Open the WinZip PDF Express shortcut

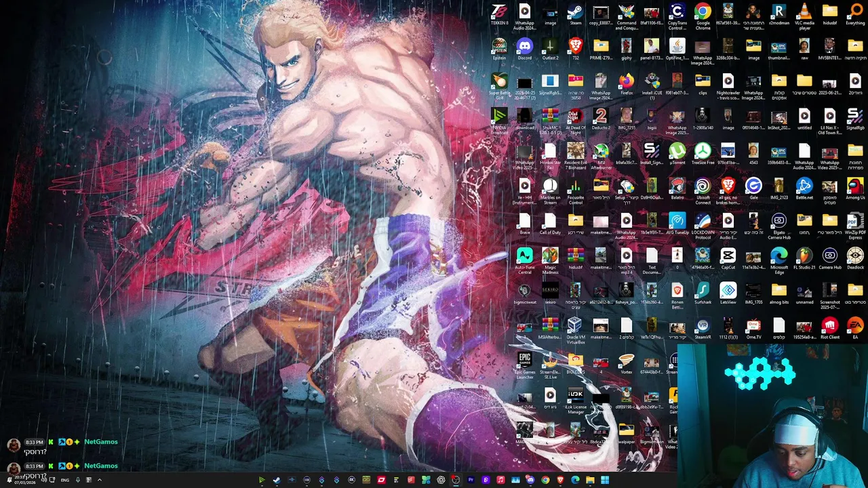[x=855, y=226]
